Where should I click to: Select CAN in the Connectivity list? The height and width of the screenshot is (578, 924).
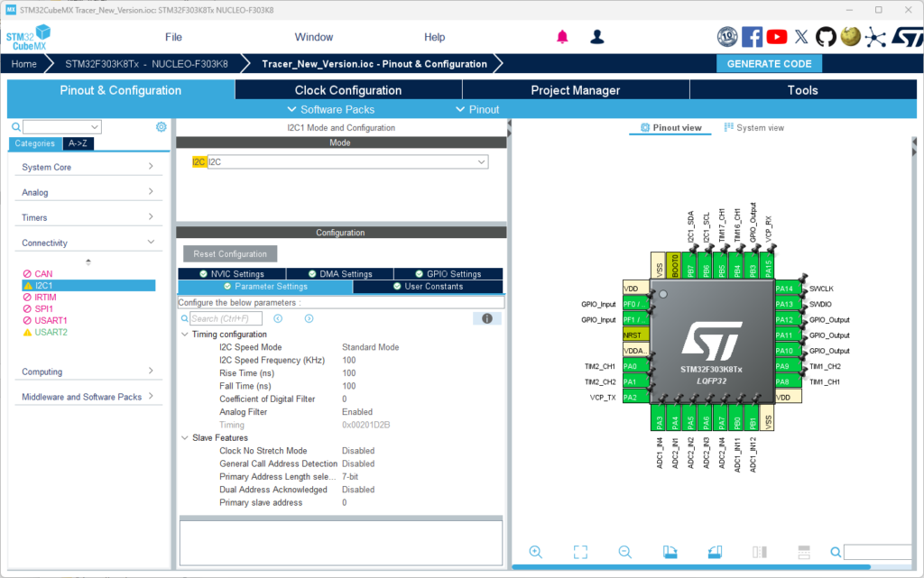[43, 274]
